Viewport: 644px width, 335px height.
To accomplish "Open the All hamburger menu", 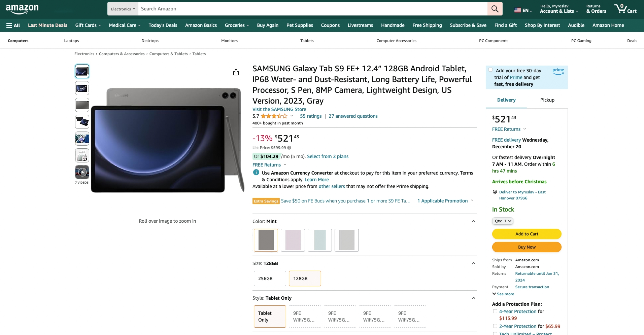I will click(x=13, y=26).
